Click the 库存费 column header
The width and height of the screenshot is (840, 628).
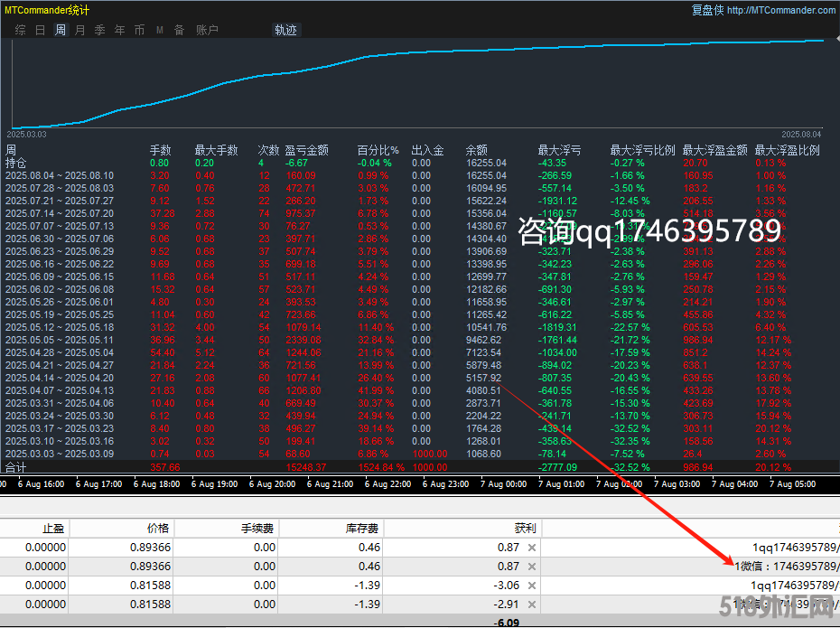click(365, 528)
